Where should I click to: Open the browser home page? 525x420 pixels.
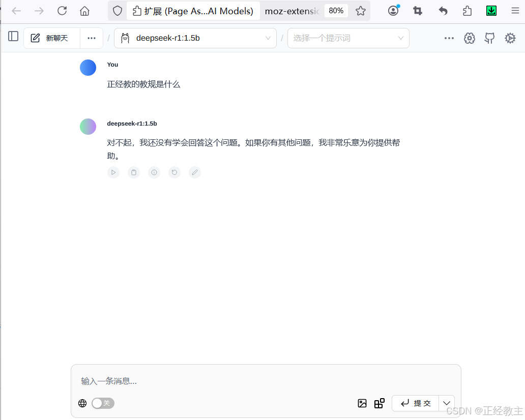(x=85, y=11)
